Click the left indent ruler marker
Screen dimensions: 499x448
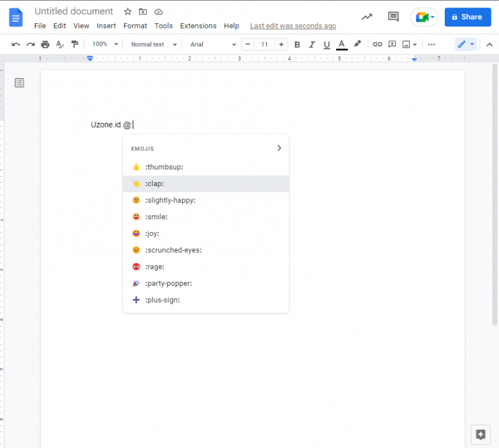[x=90, y=59]
